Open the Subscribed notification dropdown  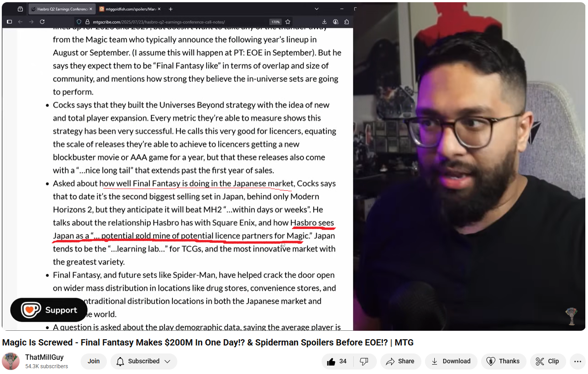pos(143,362)
